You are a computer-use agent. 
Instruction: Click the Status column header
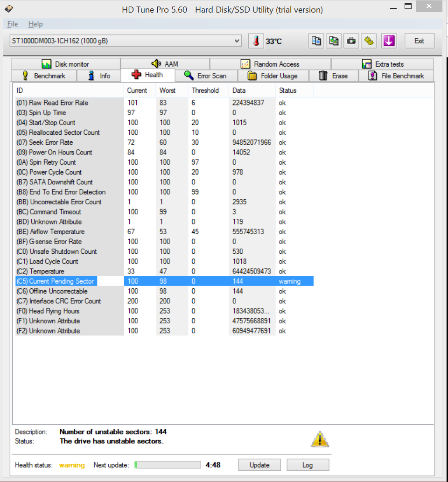click(x=294, y=91)
